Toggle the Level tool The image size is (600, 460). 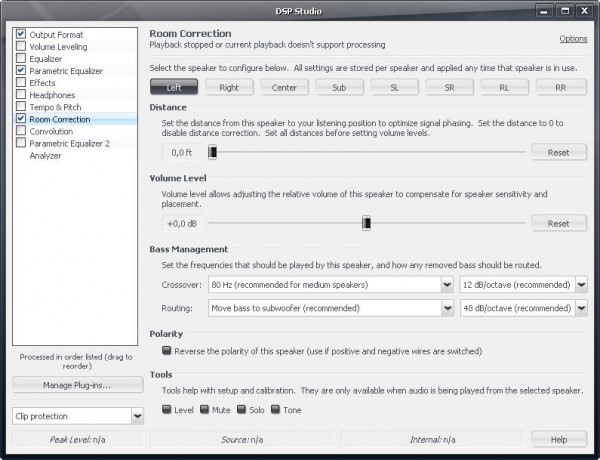click(166, 409)
